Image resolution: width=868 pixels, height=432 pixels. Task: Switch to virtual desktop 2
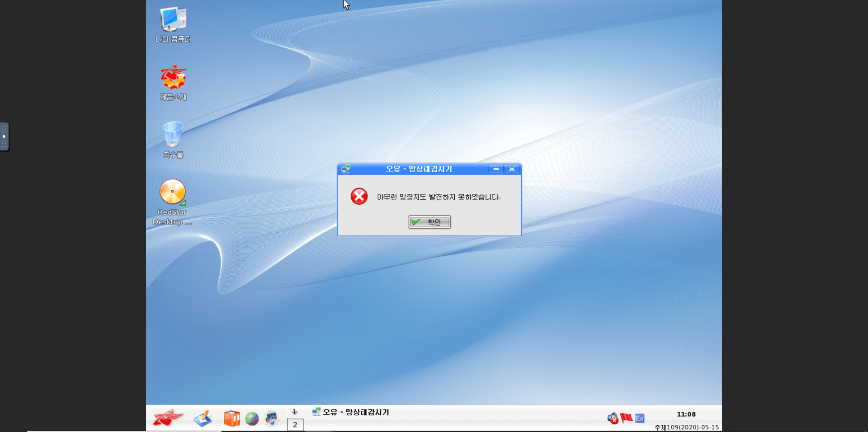pyautogui.click(x=295, y=425)
